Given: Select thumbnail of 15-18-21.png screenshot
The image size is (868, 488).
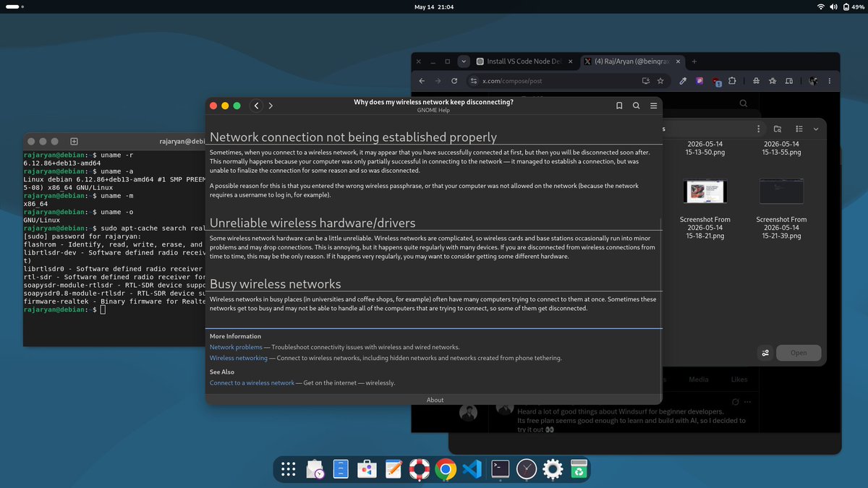Looking at the screenshot, I should pyautogui.click(x=705, y=191).
